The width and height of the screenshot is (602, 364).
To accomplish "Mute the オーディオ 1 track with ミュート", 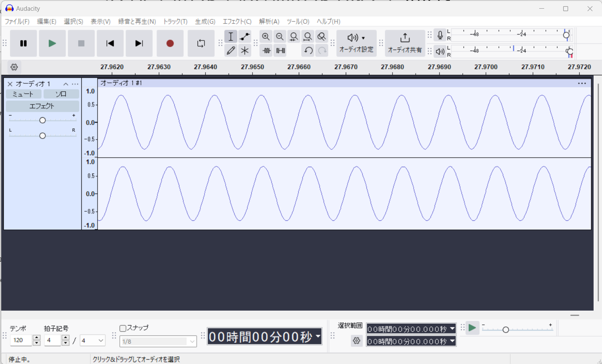I will tap(23, 94).
